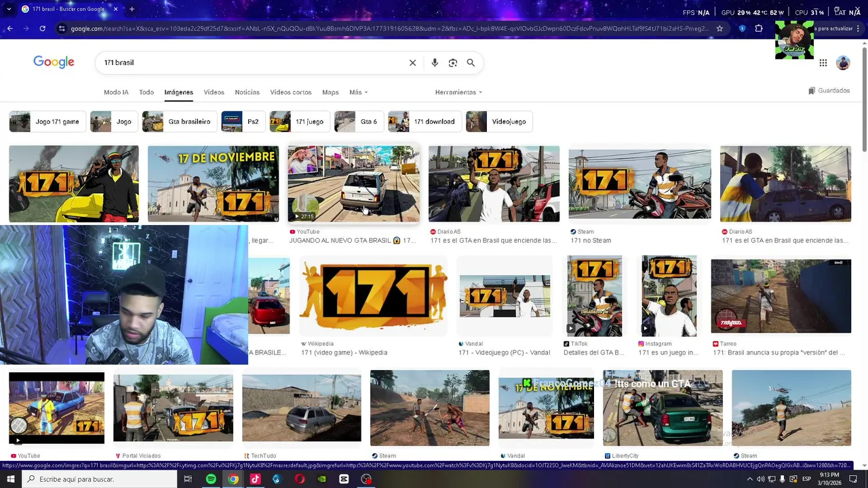This screenshot has height=488, width=868.
Task: Switch to the Noticias tab
Action: (247, 92)
